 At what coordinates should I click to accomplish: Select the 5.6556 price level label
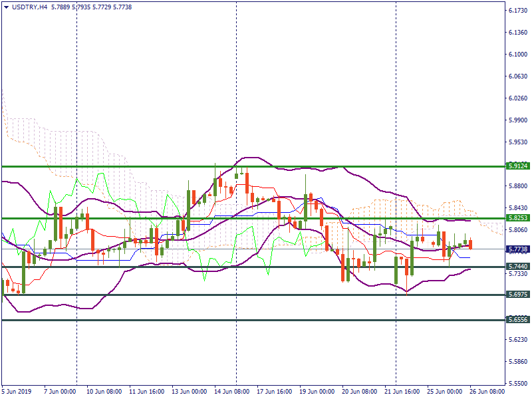pyautogui.click(x=517, y=319)
